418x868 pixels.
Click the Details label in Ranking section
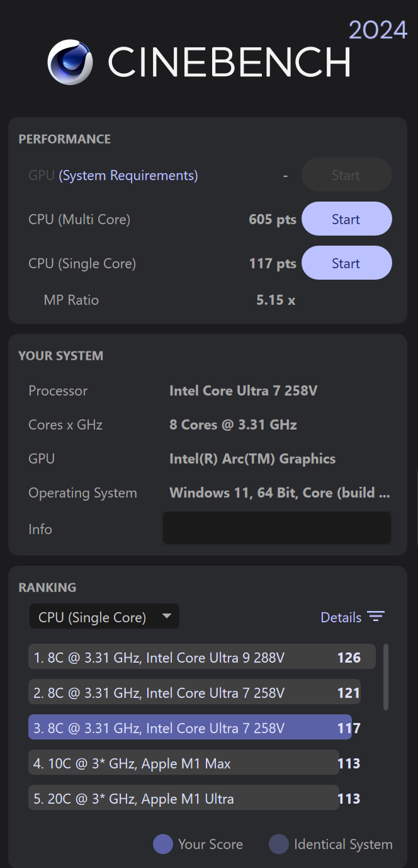point(340,617)
